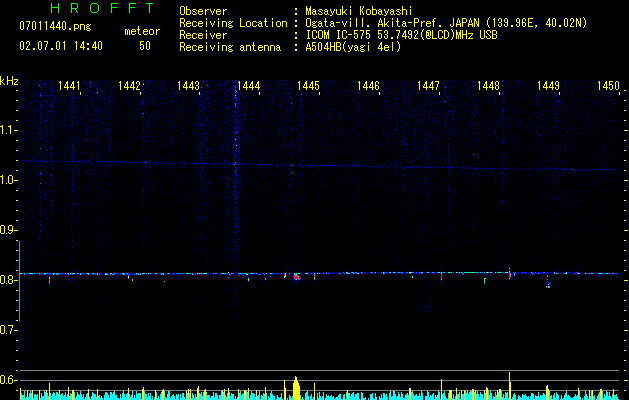Click the 0.9 kHz frequency tick label
Screen dimensions: 629x400
8,230
